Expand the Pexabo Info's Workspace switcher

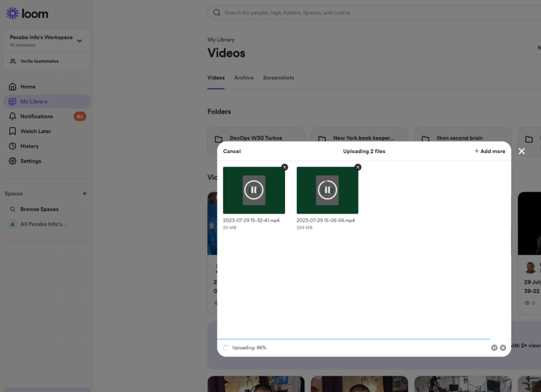(47, 41)
